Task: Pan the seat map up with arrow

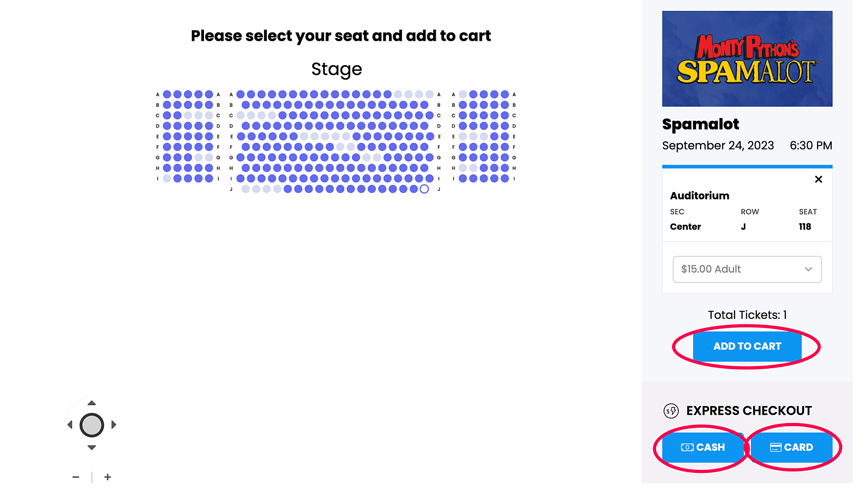Action: click(92, 403)
